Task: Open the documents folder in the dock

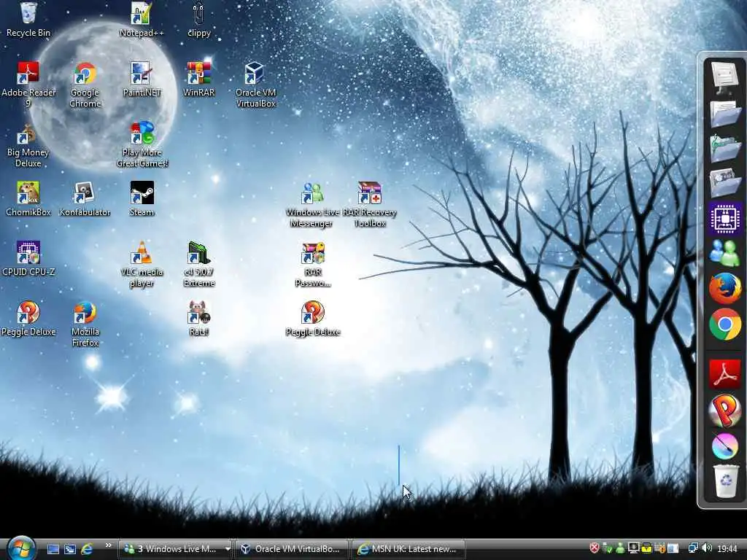Action: click(x=724, y=113)
